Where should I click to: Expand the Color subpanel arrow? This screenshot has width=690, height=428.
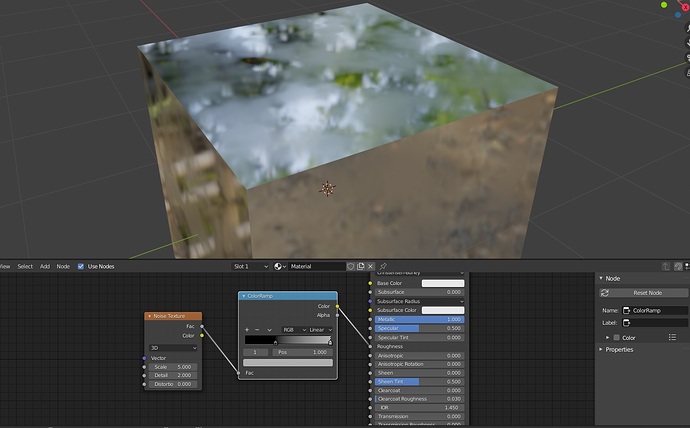click(608, 337)
